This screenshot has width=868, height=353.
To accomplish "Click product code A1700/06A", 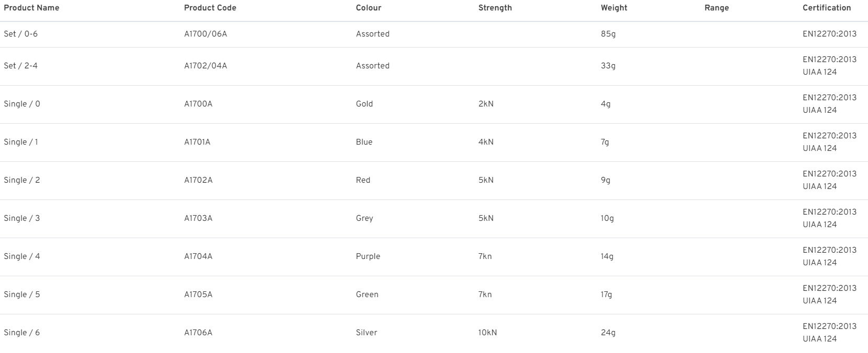I will point(205,34).
